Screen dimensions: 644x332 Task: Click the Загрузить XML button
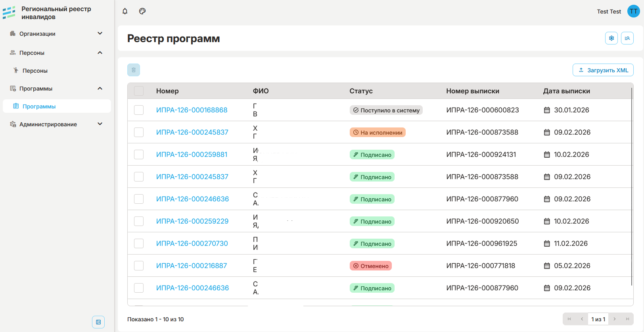(x=603, y=70)
